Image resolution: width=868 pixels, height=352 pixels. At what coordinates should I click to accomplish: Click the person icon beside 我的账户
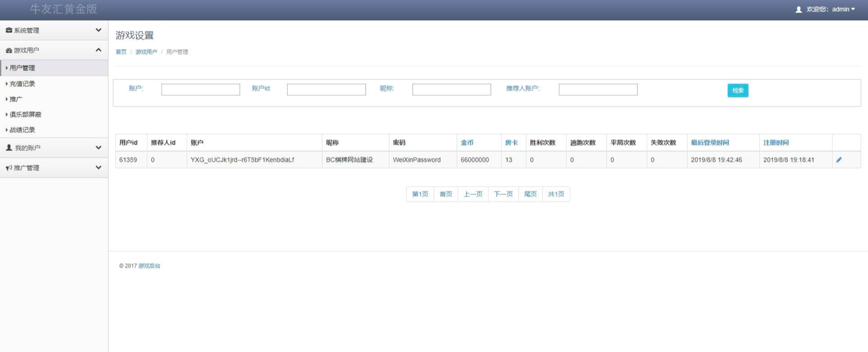click(8, 148)
